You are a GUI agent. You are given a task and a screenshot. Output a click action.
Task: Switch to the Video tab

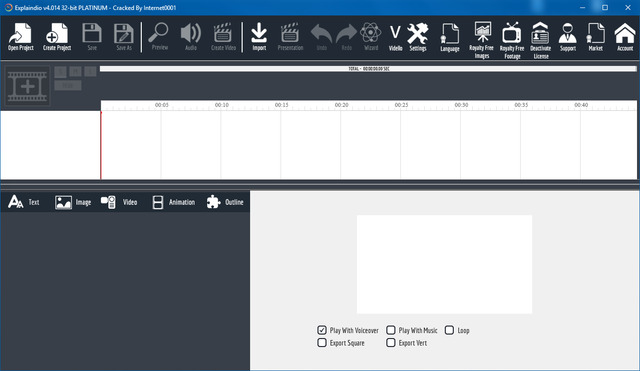[x=119, y=202]
